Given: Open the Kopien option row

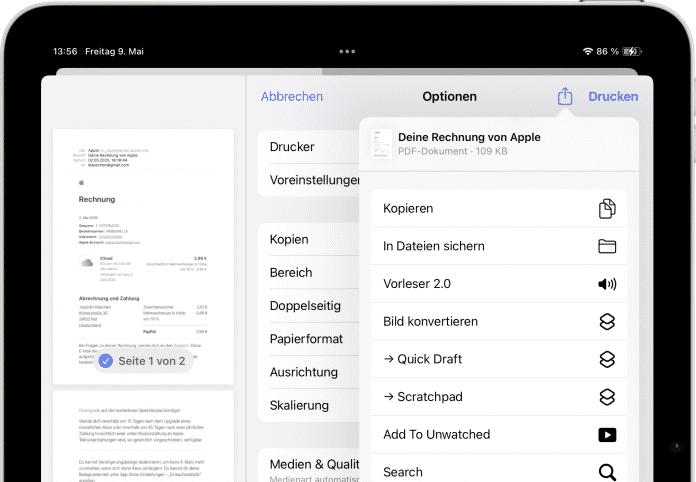Looking at the screenshot, I should pyautogui.click(x=308, y=239).
